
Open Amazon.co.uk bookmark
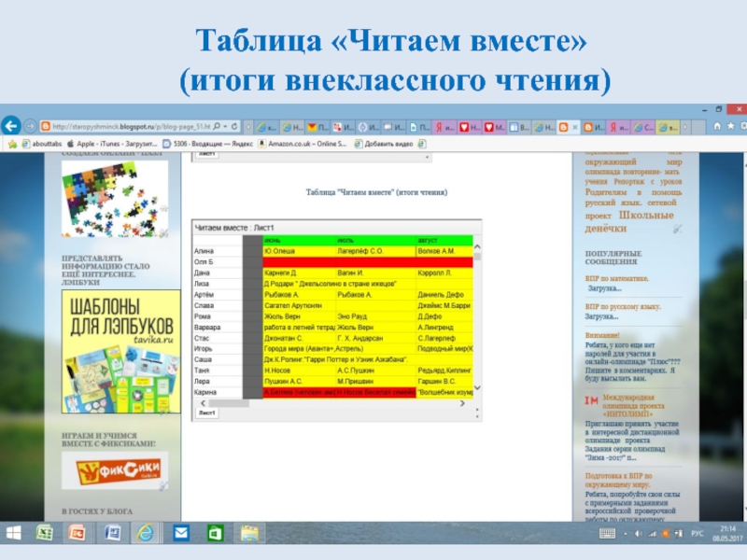click(302, 144)
